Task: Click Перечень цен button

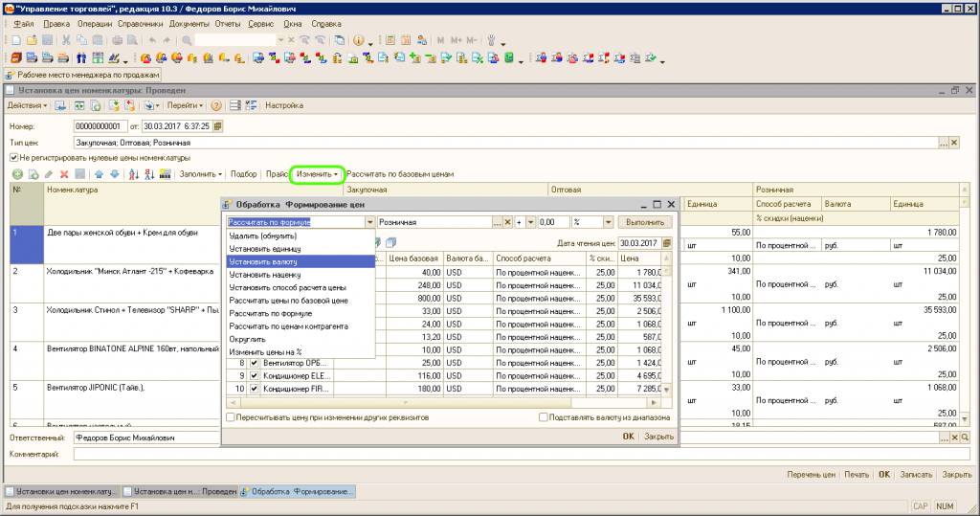Action: (811, 475)
